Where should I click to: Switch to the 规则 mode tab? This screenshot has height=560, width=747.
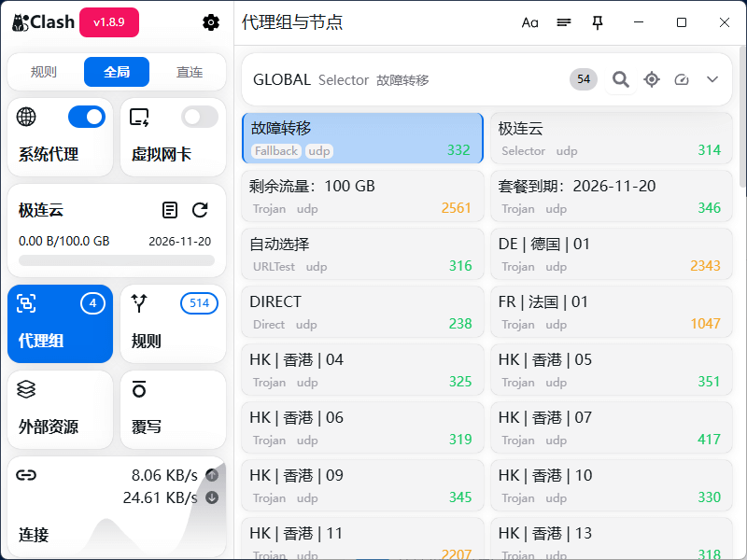click(x=43, y=71)
